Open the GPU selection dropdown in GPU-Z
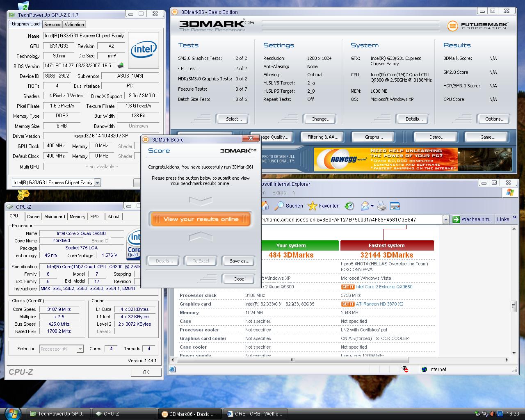This screenshot has width=525, height=420. (x=97, y=183)
